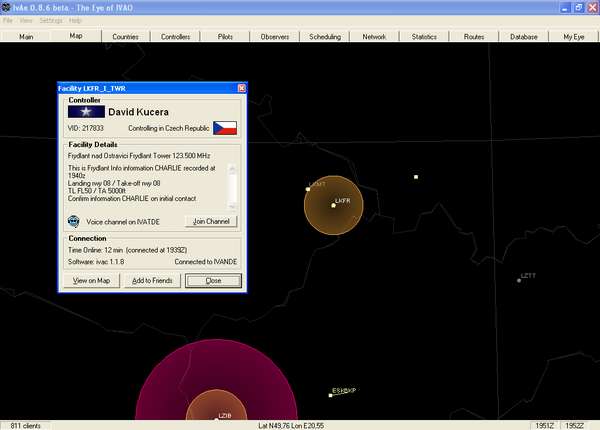The height and width of the screenshot is (430, 600).
Task: Open the Help menu
Action: click(75, 20)
